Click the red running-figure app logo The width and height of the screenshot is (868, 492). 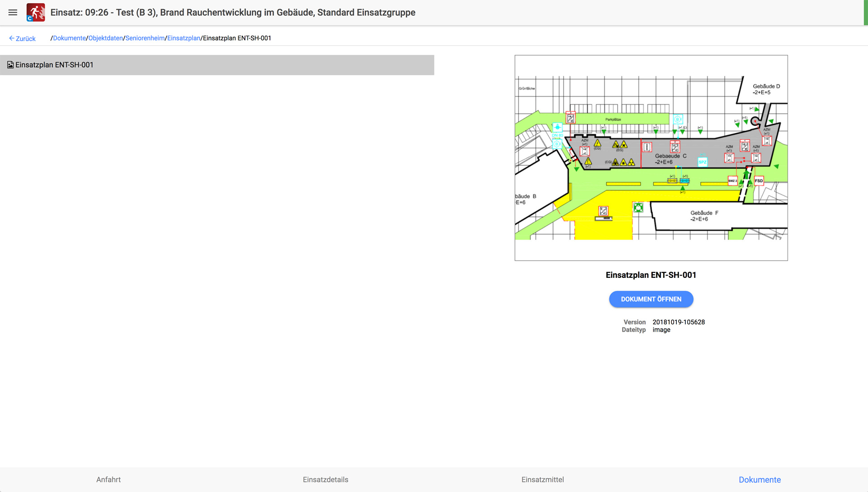[36, 13]
